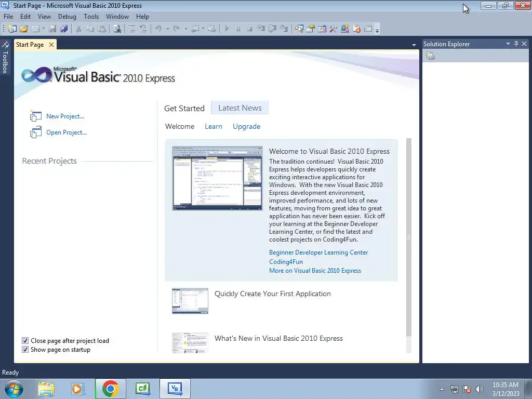Click the Open File folder toolbar icon
Viewport: 532px width, 399px height.
[x=24, y=29]
